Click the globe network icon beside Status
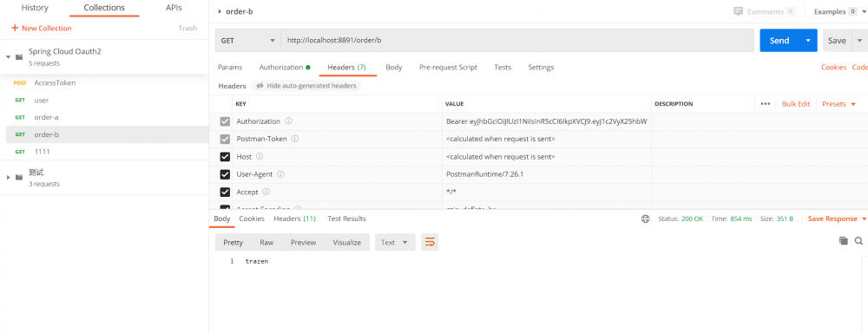The image size is (868, 333). pos(646,219)
